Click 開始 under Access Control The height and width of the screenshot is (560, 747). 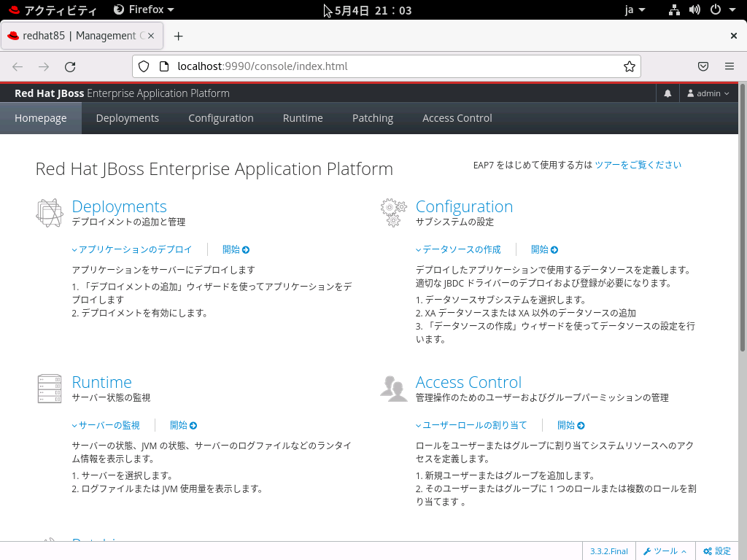(x=570, y=425)
